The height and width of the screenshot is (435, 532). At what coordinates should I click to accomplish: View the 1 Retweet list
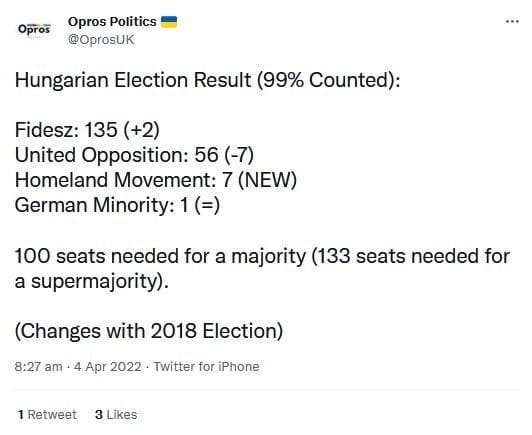pyautogui.click(x=47, y=415)
